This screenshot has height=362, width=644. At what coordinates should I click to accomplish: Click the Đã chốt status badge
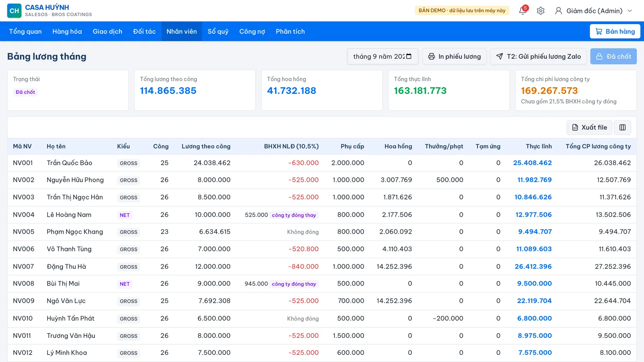pyautogui.click(x=25, y=92)
